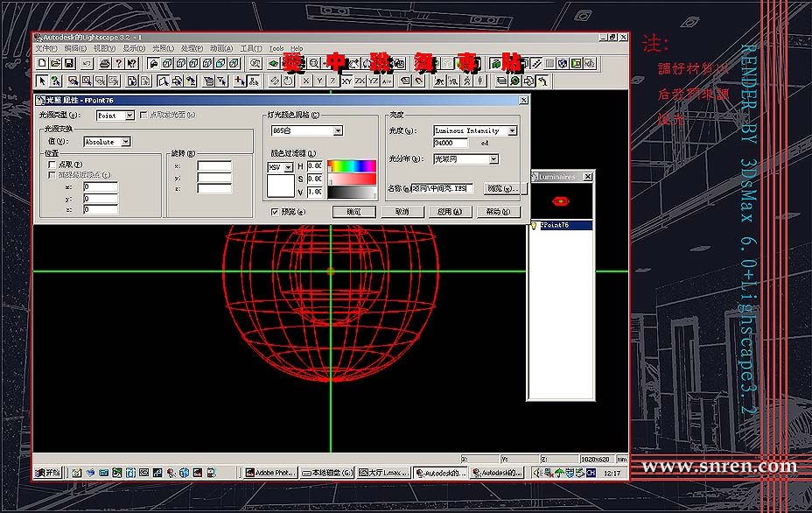Expand the Luminous Intensity dropdown
812x513 pixels.
[512, 130]
